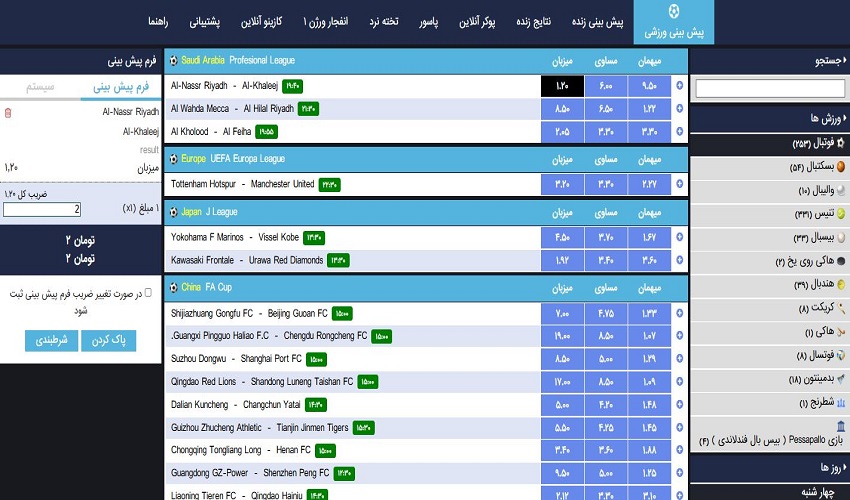Expand the روز ها days section header

[x=770, y=467]
